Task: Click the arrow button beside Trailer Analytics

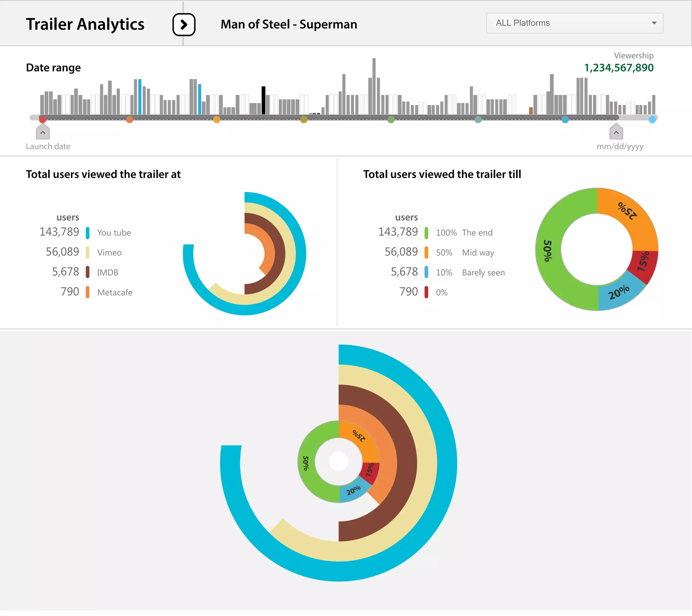Action: [184, 24]
